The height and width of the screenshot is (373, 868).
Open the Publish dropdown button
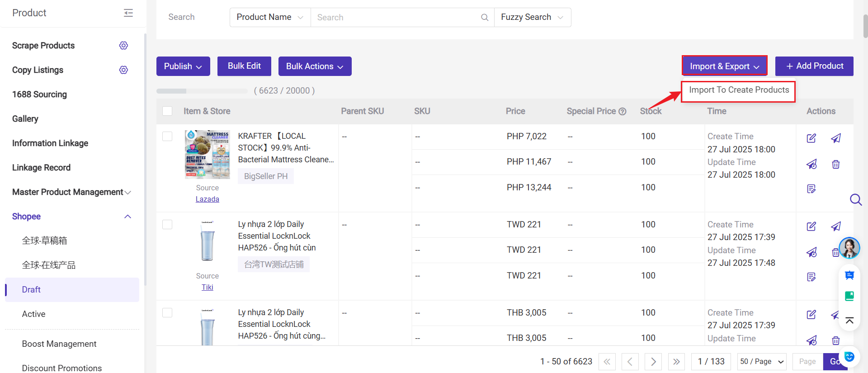pyautogui.click(x=183, y=66)
